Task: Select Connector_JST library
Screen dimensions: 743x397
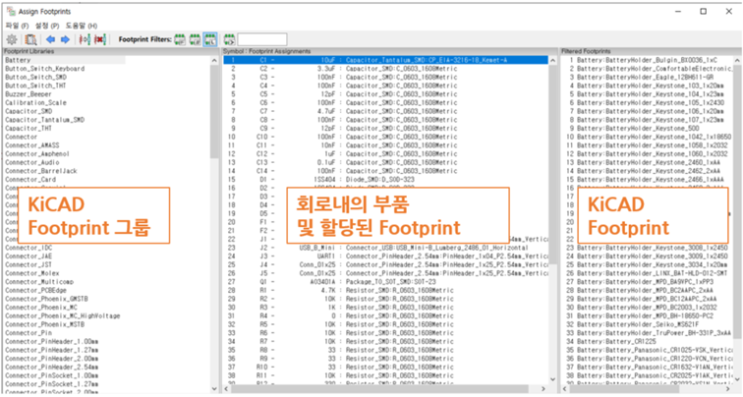Action: click(x=29, y=265)
